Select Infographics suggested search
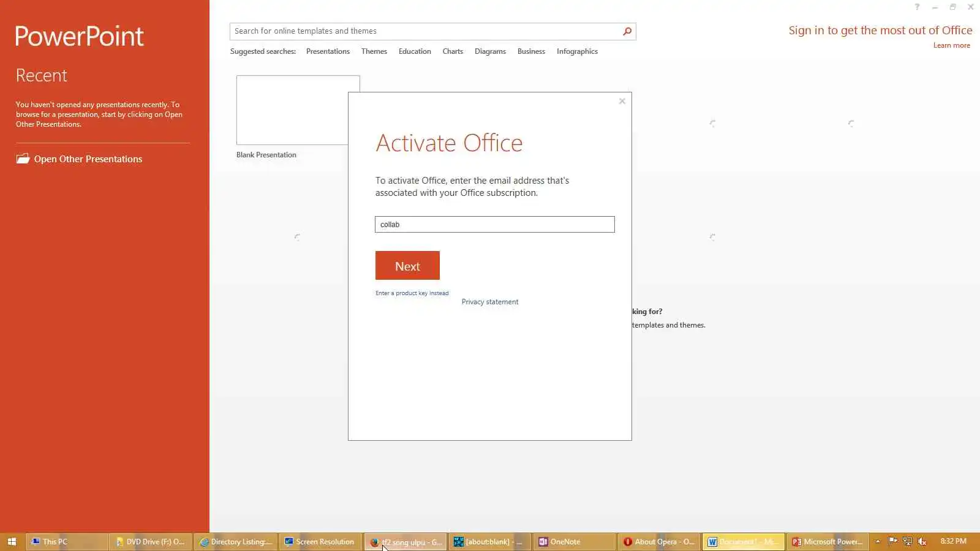 pos(577,51)
